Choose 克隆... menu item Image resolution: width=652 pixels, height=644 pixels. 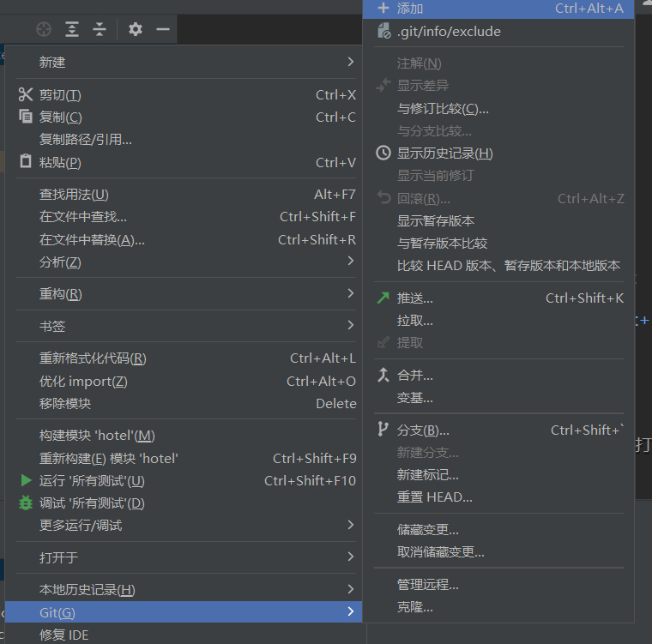[x=498, y=607]
